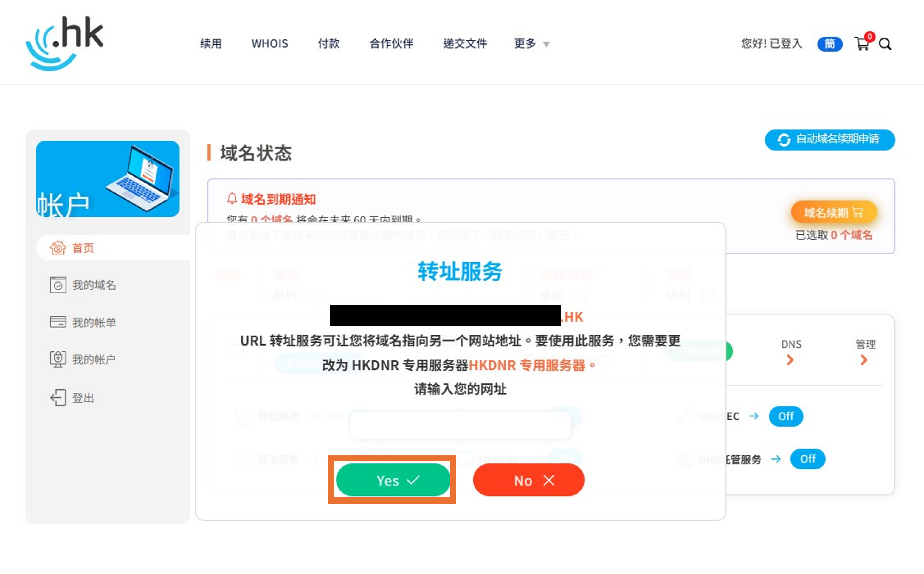Click the URL input field in dialog

click(460, 426)
